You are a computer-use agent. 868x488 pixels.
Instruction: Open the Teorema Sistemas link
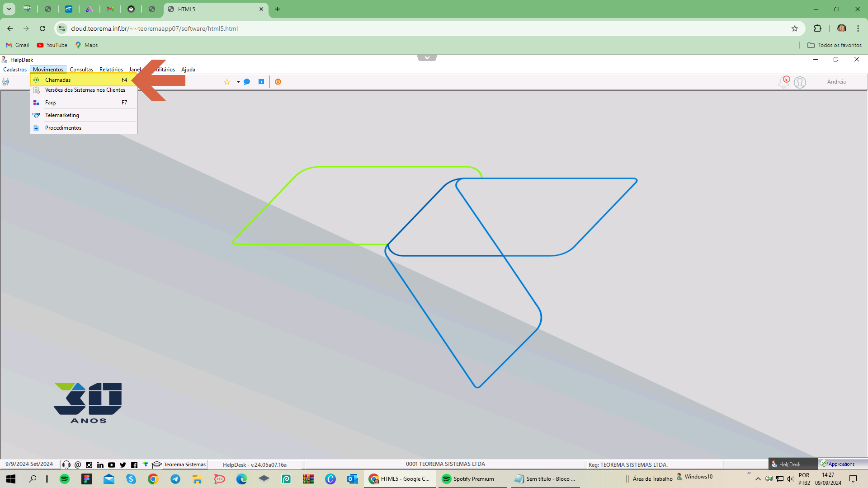[184, 465]
